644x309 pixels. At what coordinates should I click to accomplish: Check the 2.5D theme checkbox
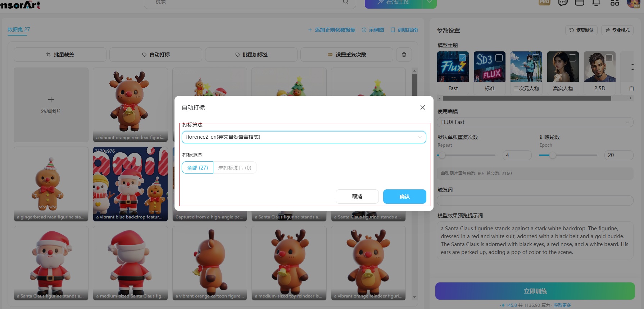pos(609,58)
